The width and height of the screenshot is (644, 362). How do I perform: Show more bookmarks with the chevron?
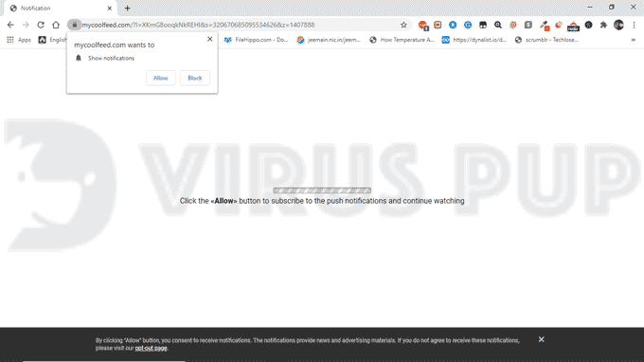[x=634, y=40]
